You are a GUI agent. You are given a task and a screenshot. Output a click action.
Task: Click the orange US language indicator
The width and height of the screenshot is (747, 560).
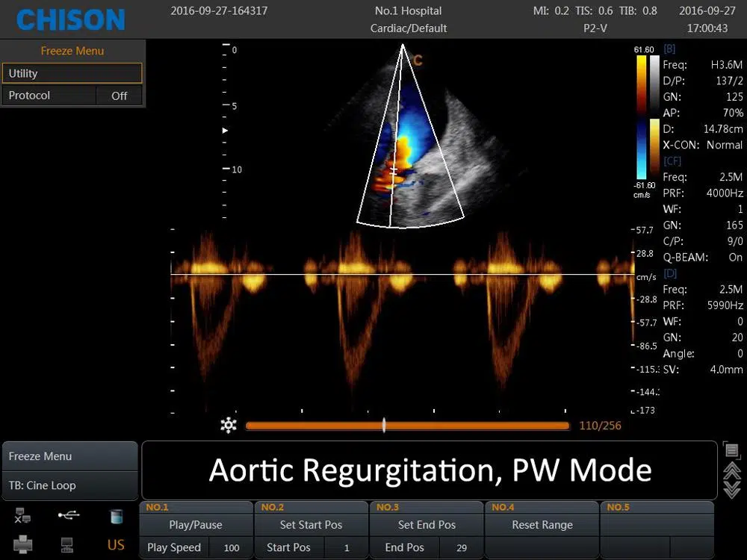[x=116, y=545]
